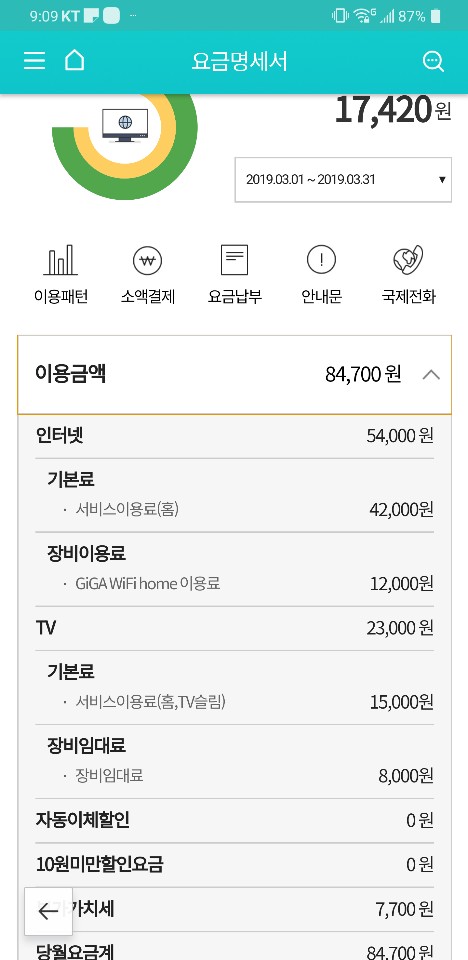Screen dimensions: 468x960
Task: Select the 인터넷 charge row
Action: (x=235, y=436)
